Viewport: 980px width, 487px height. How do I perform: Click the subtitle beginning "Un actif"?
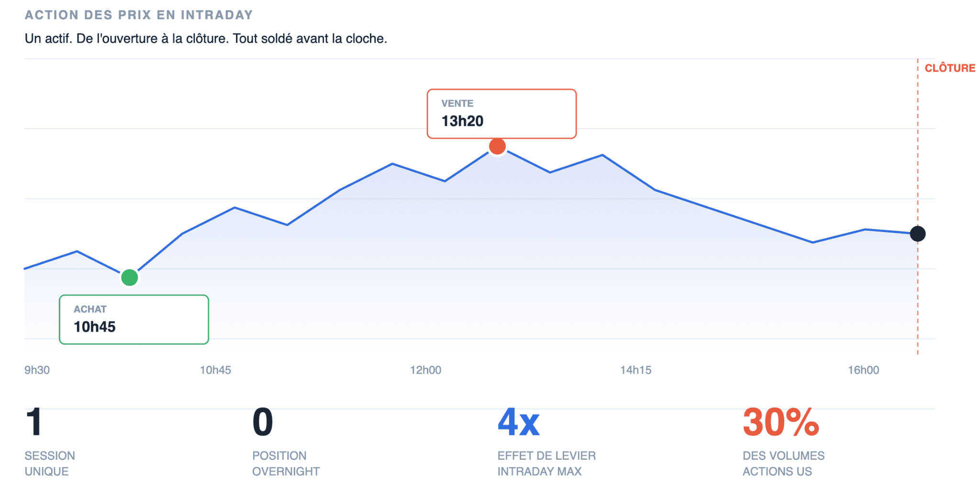pyautogui.click(x=206, y=38)
